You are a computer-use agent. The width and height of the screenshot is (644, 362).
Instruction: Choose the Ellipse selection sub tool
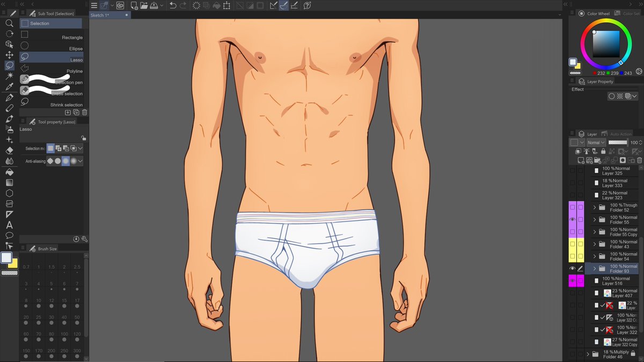coord(52,46)
